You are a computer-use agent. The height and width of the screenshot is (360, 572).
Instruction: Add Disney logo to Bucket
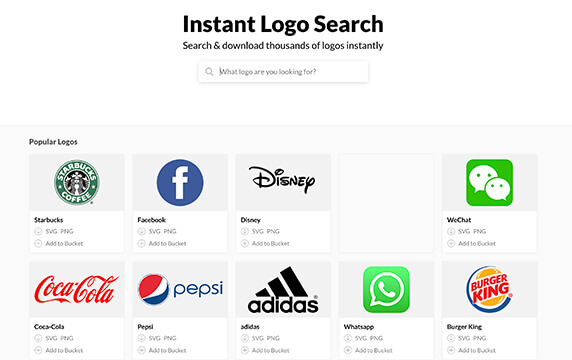coord(271,243)
